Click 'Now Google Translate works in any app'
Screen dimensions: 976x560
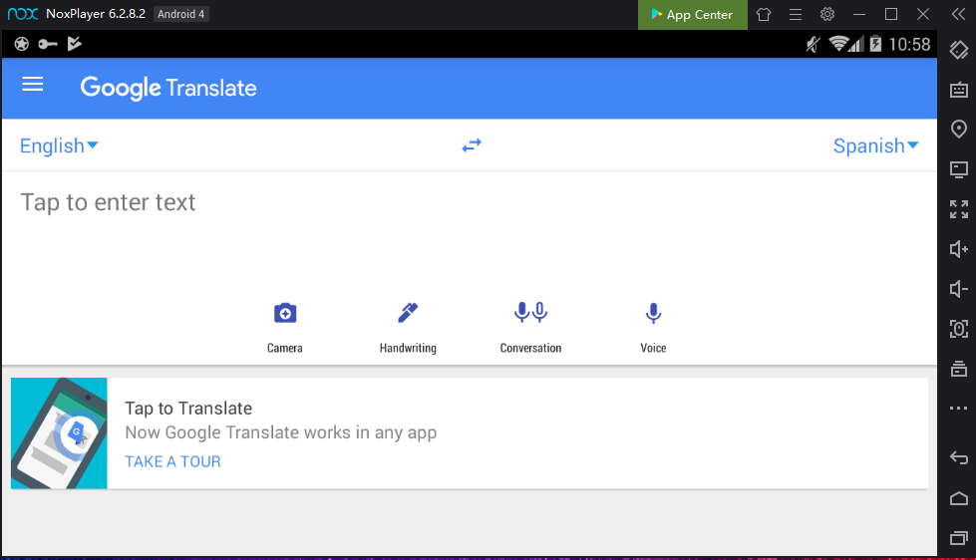tap(281, 432)
